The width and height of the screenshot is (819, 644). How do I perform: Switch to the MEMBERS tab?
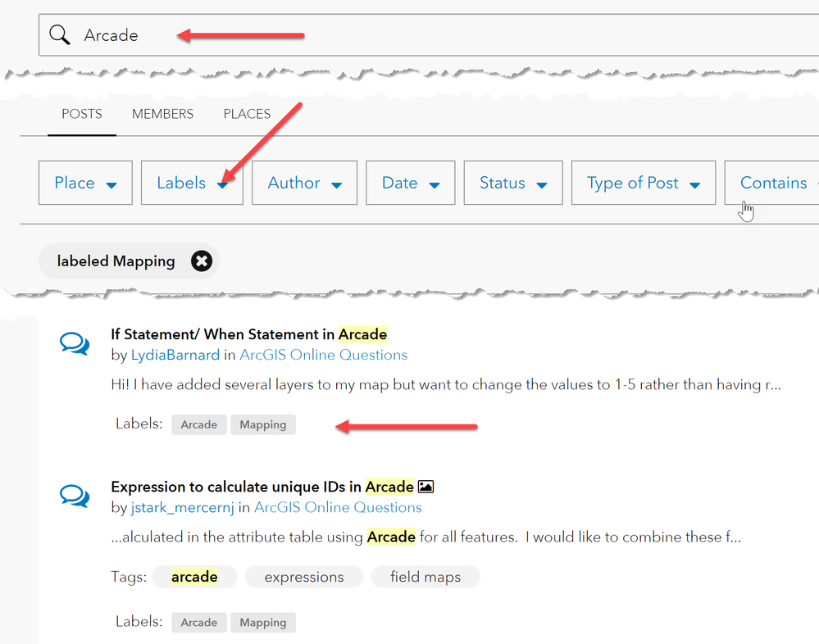[162, 114]
